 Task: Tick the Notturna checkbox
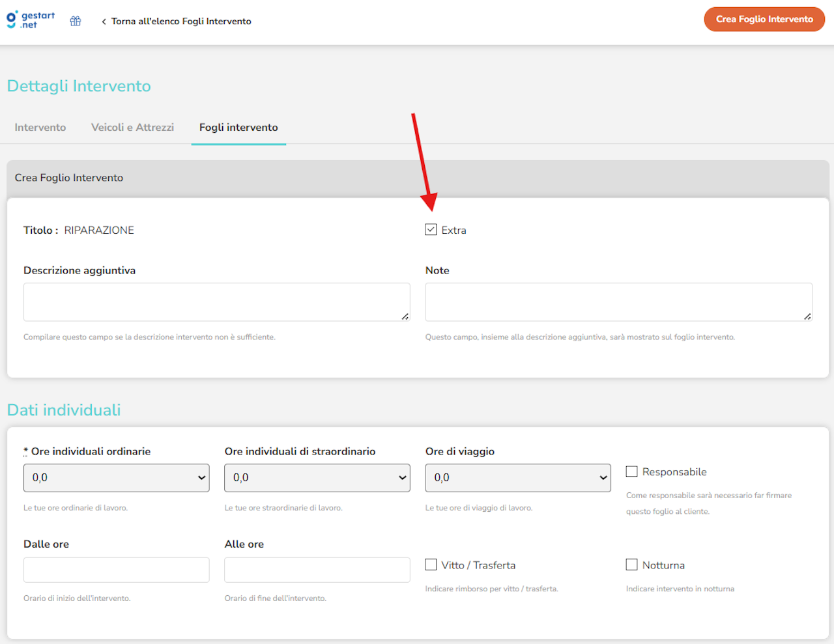pyautogui.click(x=631, y=565)
